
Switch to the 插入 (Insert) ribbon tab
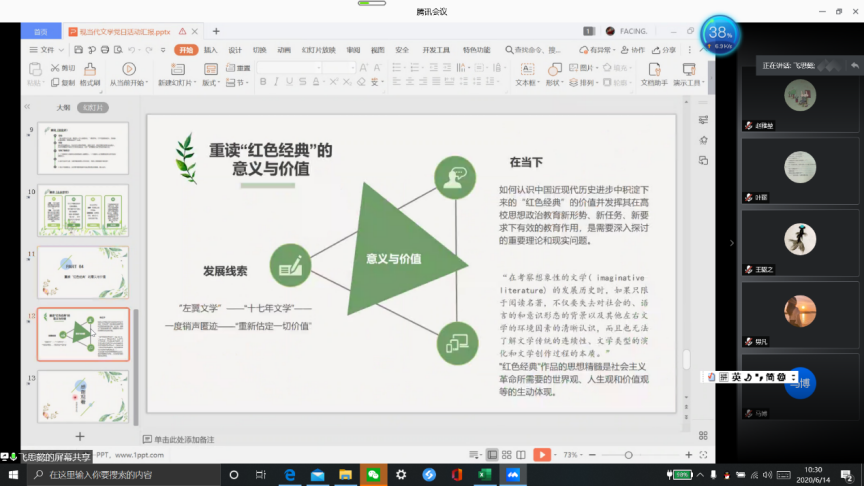[x=211, y=49]
